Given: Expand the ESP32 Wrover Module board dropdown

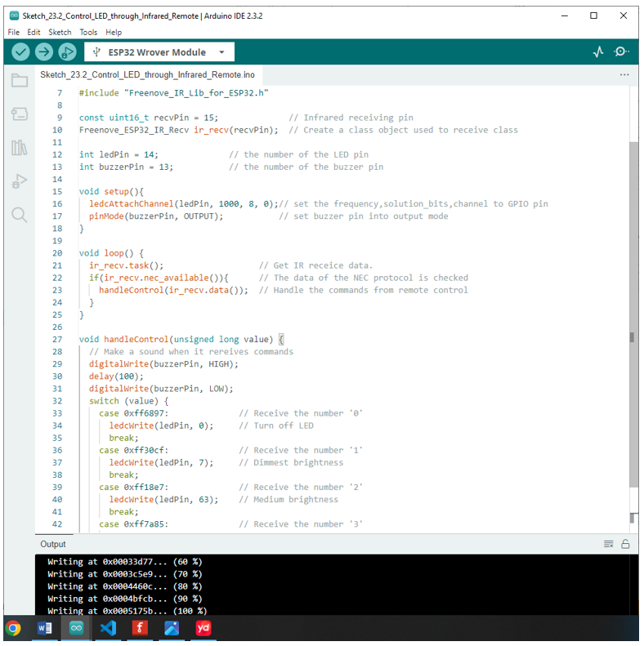Looking at the screenshot, I should tap(159, 52).
